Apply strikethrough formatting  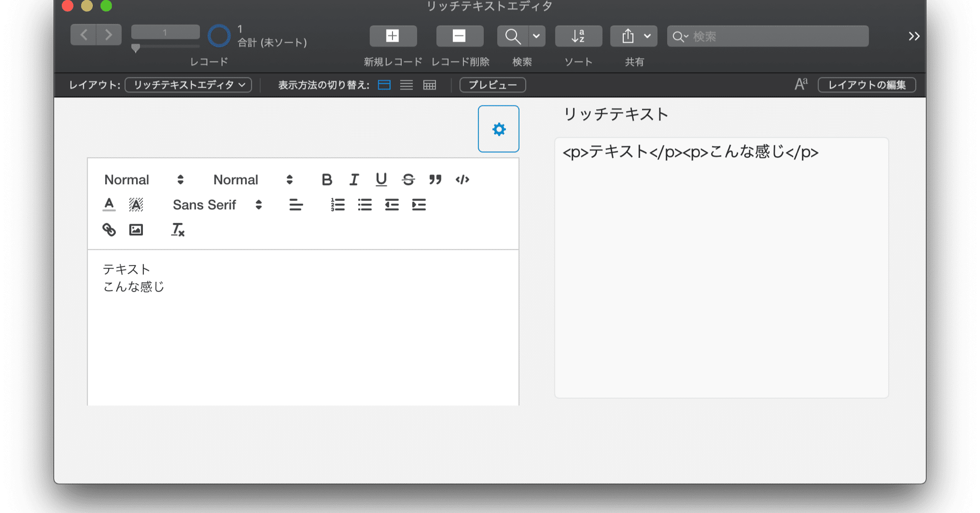tap(408, 180)
